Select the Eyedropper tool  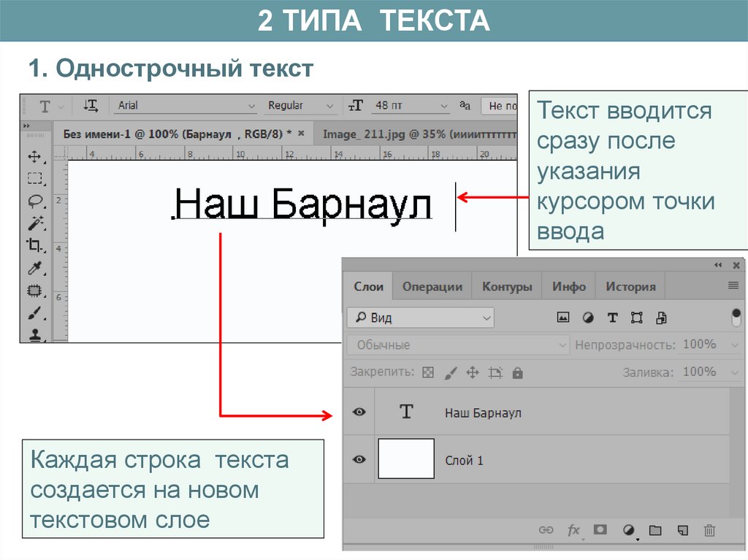pos(34,268)
